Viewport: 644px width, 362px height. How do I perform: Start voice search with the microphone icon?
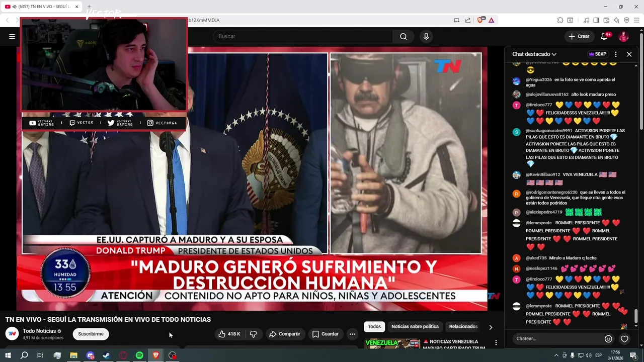(426, 36)
